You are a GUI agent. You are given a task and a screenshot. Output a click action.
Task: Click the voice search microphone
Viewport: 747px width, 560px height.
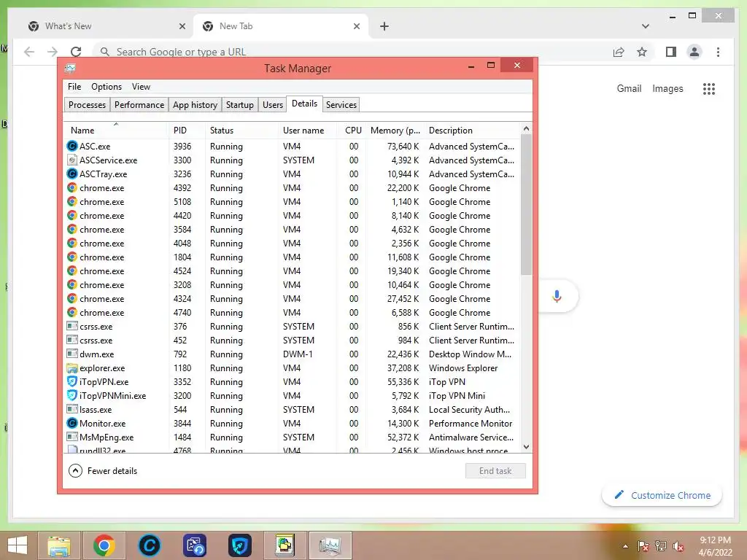557,296
